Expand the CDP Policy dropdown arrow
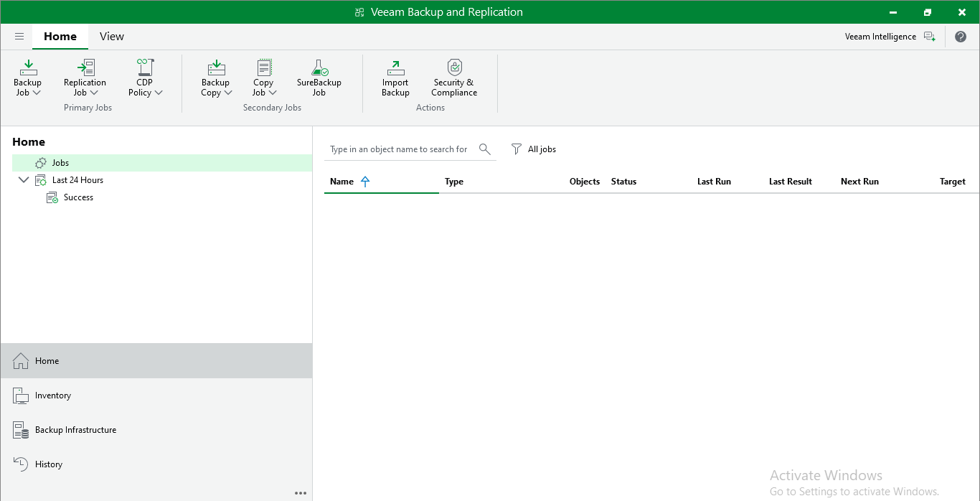Screen dimensions: 980x501 [x=159, y=93]
